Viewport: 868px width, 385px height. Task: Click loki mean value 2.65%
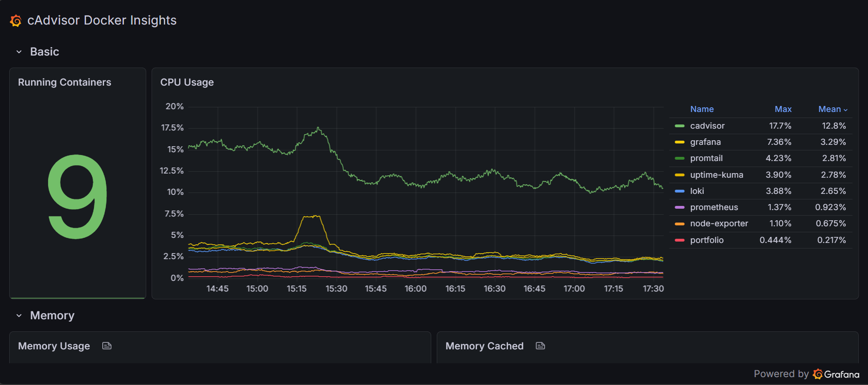click(833, 191)
